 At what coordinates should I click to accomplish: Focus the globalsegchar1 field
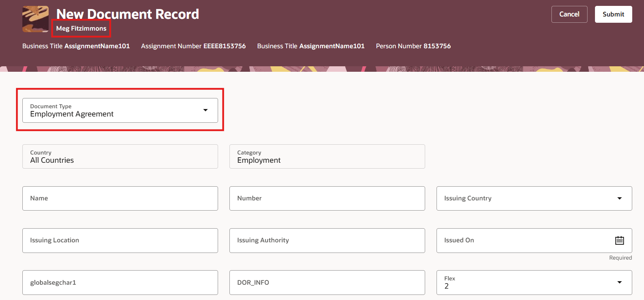(x=120, y=282)
